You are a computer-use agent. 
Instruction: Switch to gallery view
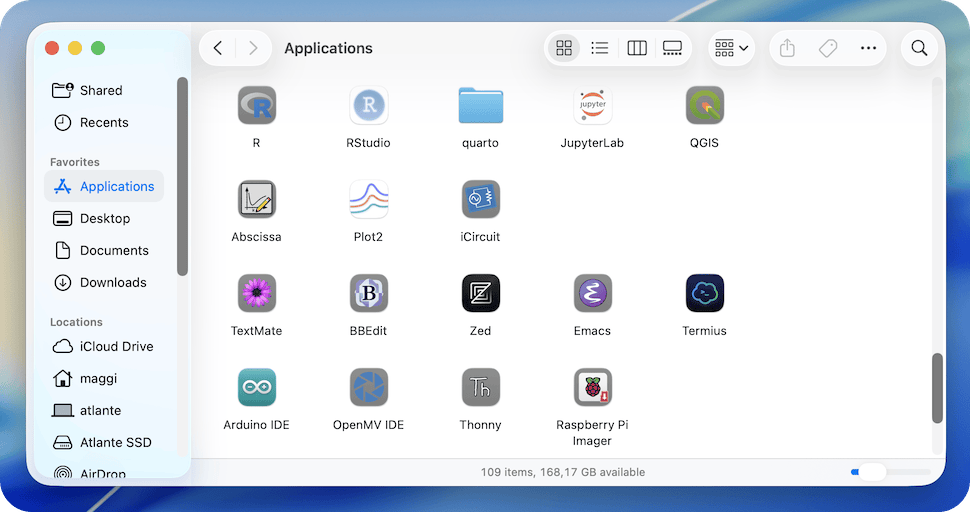[672, 48]
